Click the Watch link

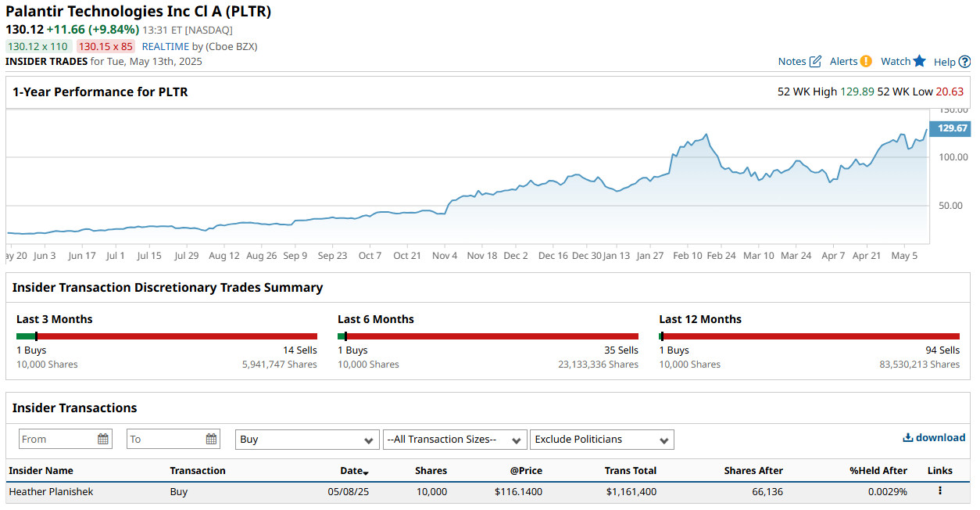pos(896,61)
